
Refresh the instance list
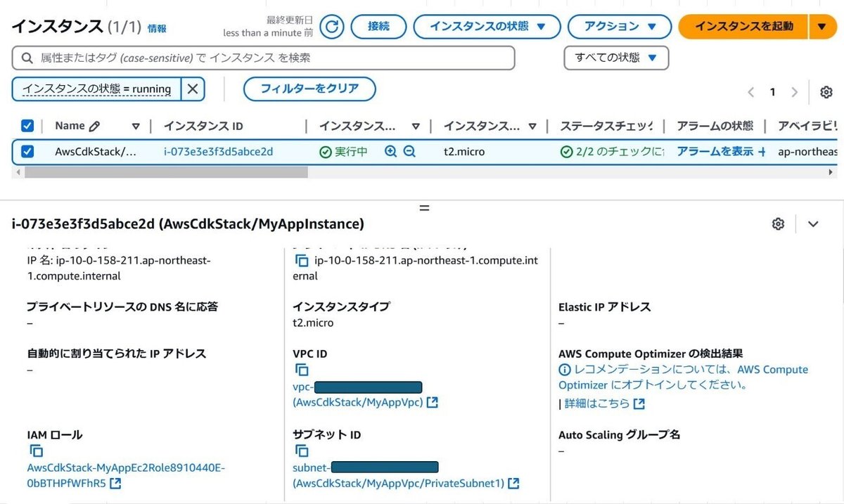point(331,27)
